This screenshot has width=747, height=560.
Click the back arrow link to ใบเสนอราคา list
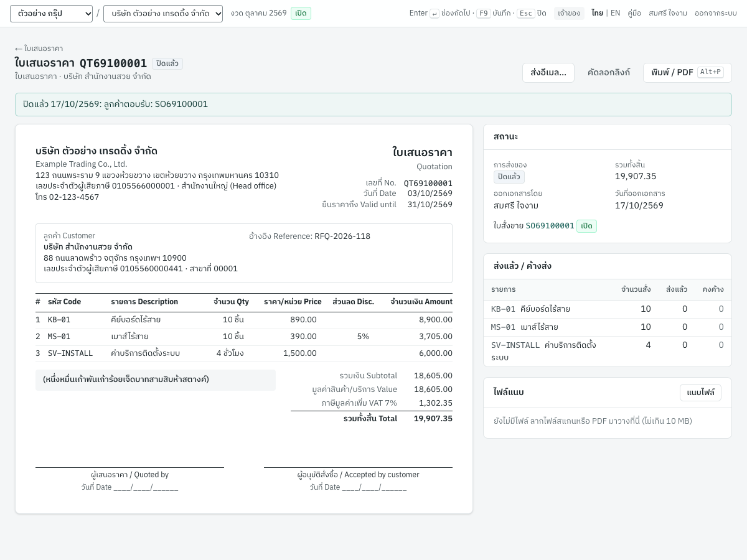click(39, 49)
